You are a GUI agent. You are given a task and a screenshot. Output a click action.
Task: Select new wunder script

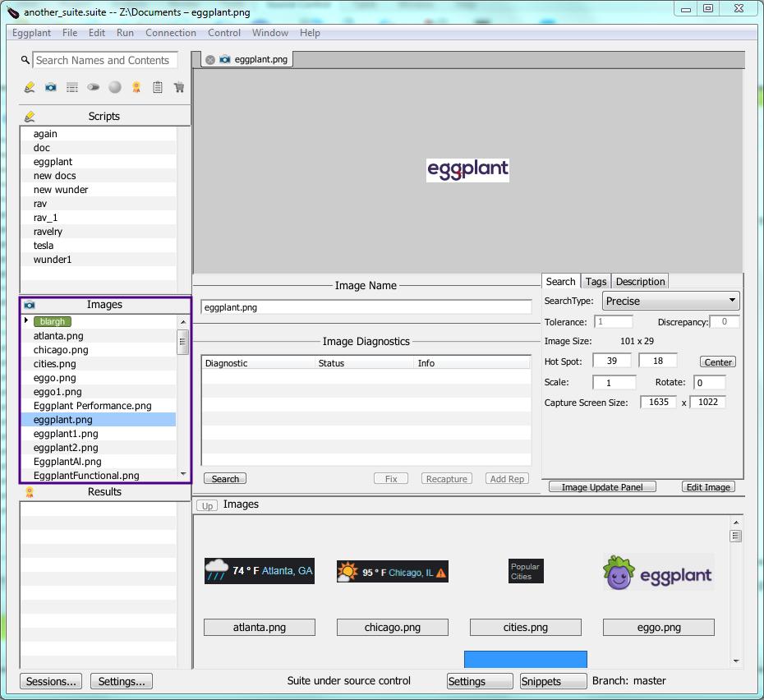(98, 190)
